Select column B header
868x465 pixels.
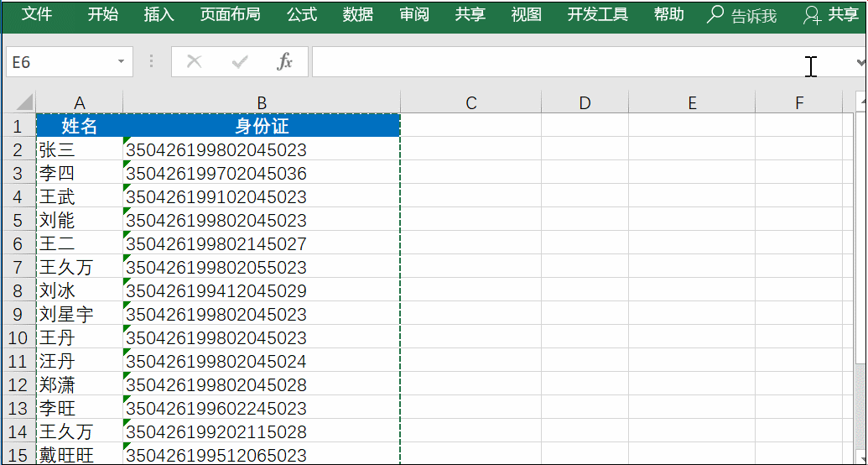tap(262, 102)
